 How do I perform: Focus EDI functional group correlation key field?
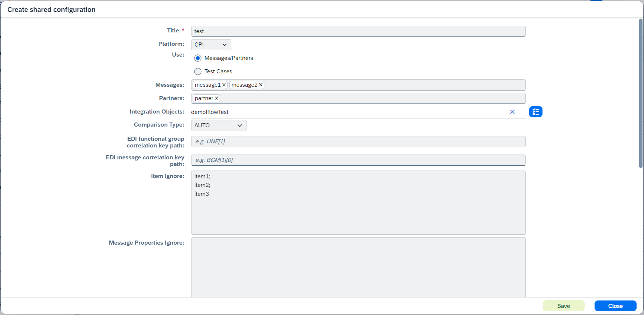tap(358, 141)
